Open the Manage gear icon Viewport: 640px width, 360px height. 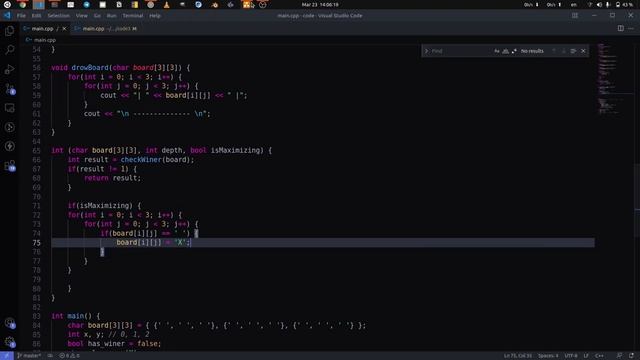[x=9, y=342]
